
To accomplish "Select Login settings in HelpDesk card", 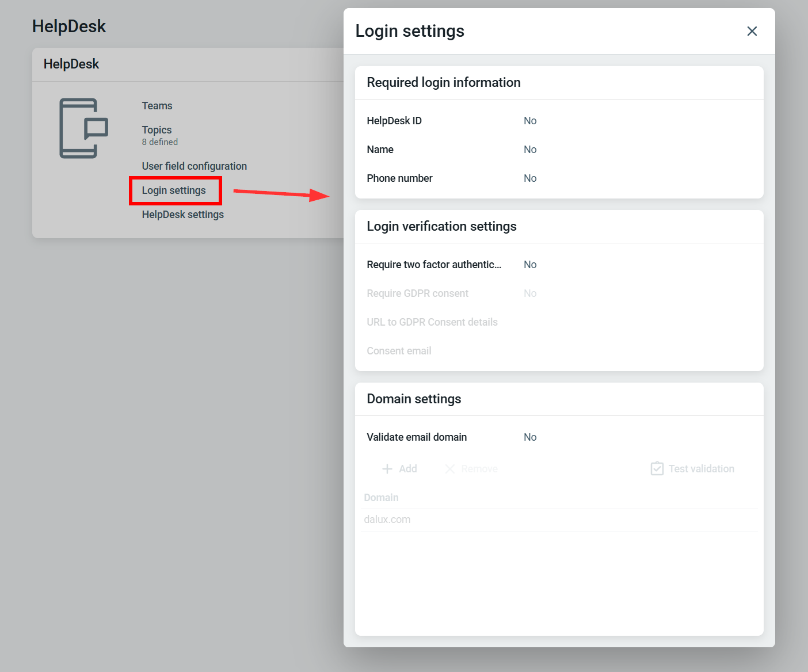I will (x=174, y=190).
